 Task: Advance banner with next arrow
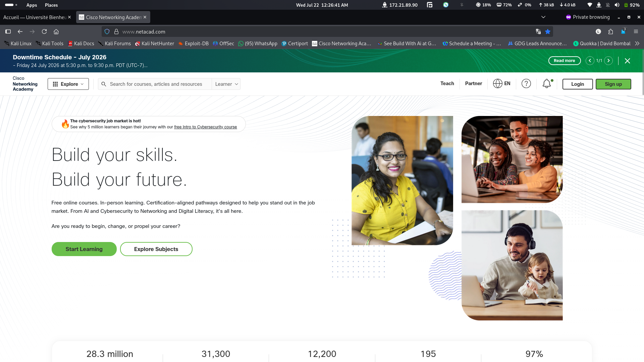click(608, 61)
